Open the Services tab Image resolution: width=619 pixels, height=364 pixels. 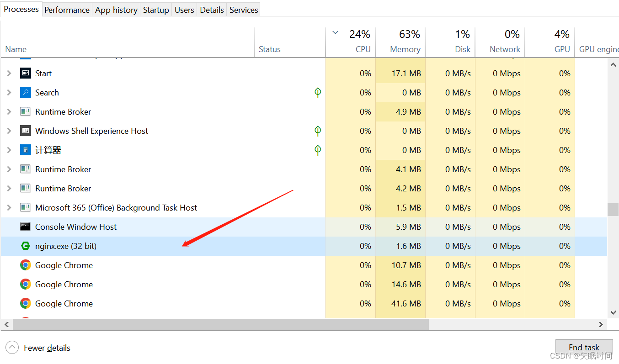[x=244, y=10]
